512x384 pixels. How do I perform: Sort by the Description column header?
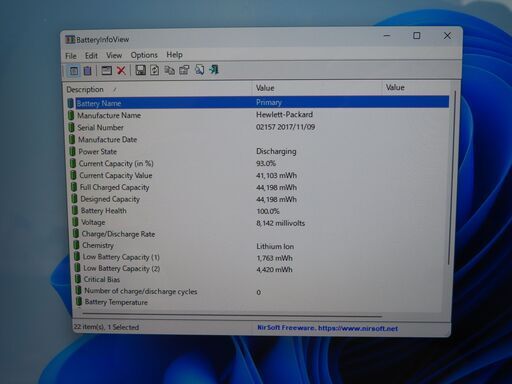point(158,89)
